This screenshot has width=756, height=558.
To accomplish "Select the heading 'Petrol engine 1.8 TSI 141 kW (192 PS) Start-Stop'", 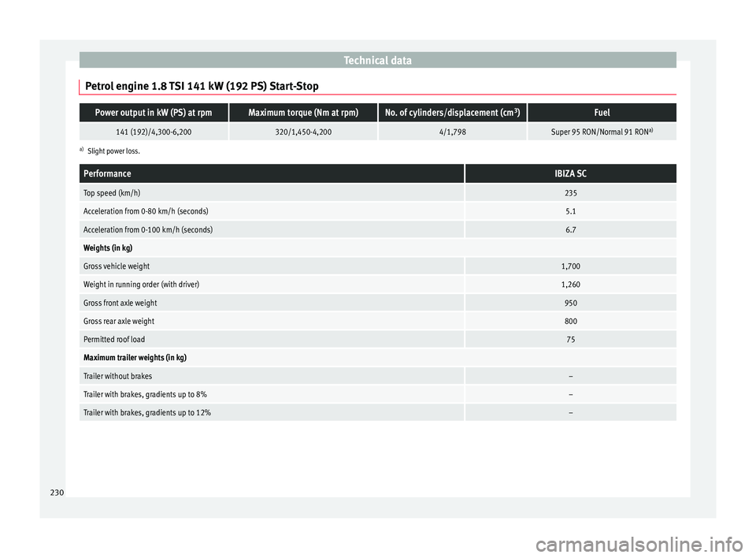I will [x=202, y=87].
